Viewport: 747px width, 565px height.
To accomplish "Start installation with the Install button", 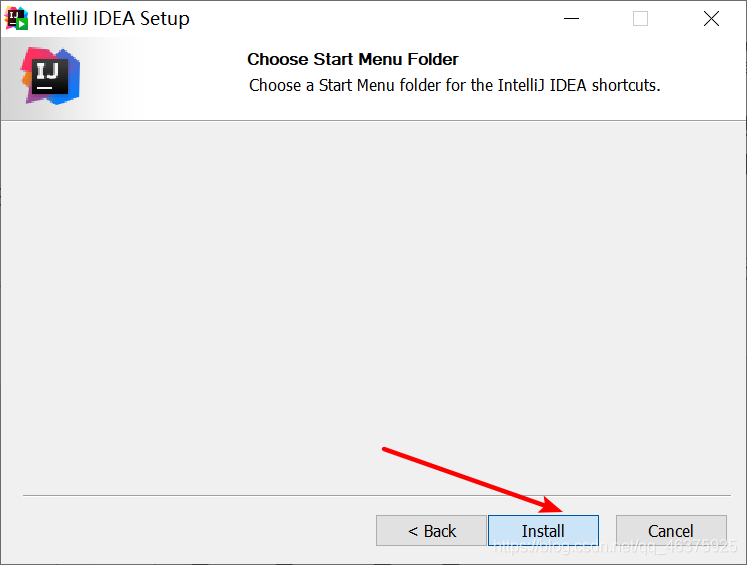I will tap(543, 531).
